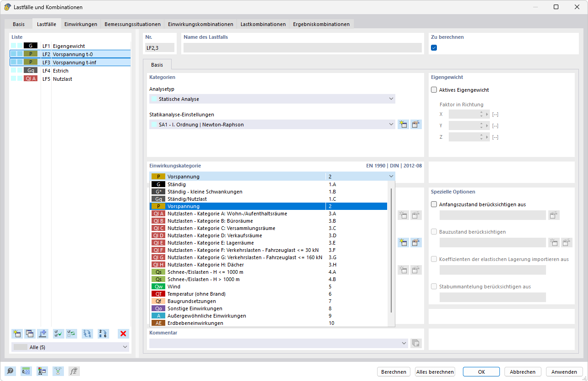Toggle the Zu berechnen checkbox
The width and height of the screenshot is (588, 381).
434,47
